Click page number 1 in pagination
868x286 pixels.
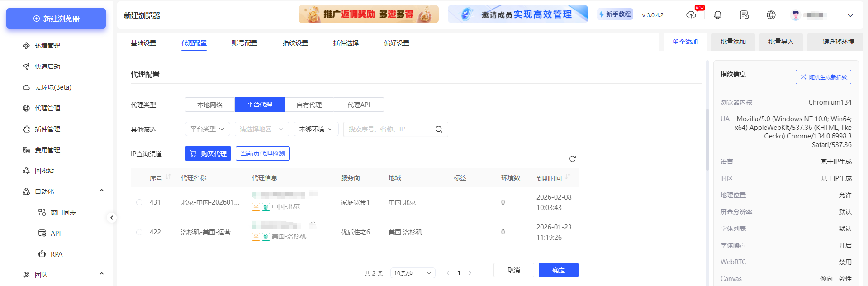pos(459,273)
